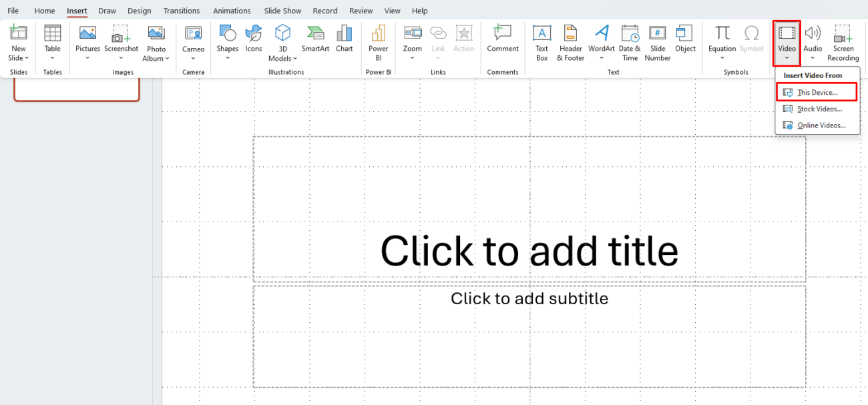The width and height of the screenshot is (868, 405).
Task: Expand the Shapes dropdown arrow
Action: coord(228,58)
